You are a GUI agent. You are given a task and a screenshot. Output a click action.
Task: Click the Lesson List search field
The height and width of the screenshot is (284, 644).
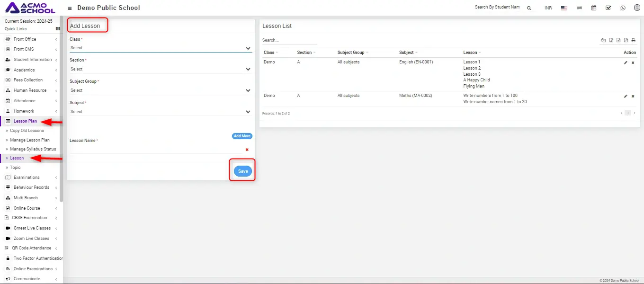(x=289, y=40)
